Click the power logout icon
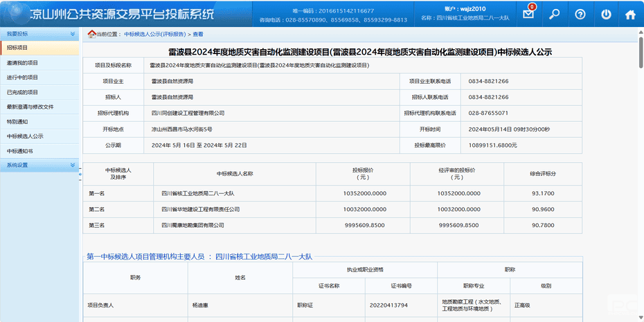 point(606,15)
